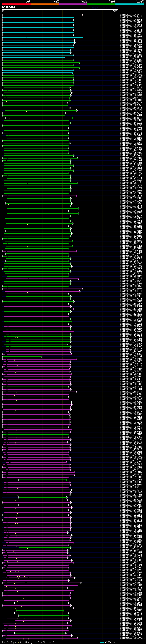Select the purple hit UniRef100_B7KBS3
The height and width of the screenshot is (644, 146).
[x=131, y=196]
